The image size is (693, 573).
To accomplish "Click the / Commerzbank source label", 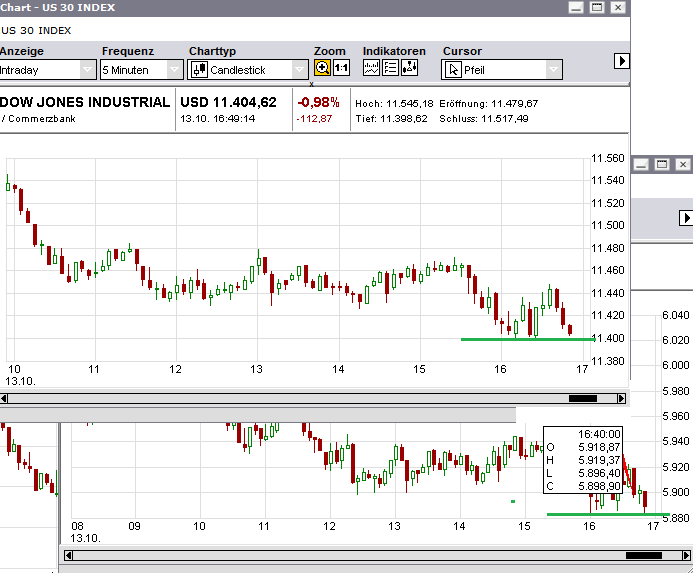I will pos(38,118).
